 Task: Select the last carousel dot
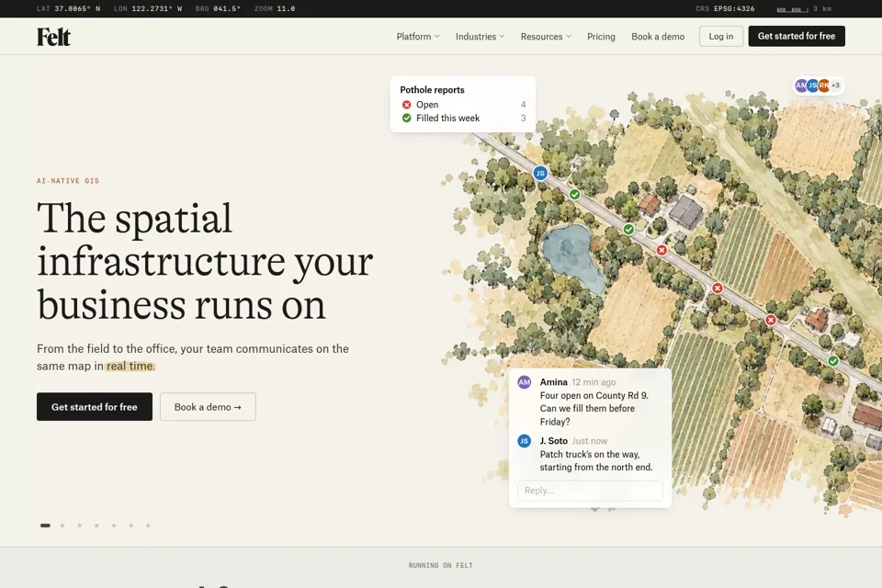(x=148, y=526)
